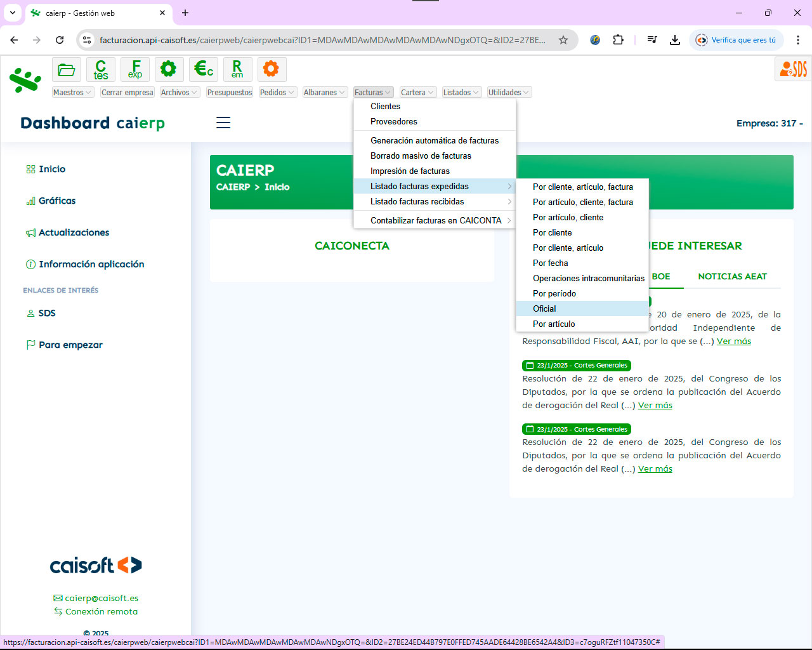Click the Conexión remota link

[x=96, y=611]
